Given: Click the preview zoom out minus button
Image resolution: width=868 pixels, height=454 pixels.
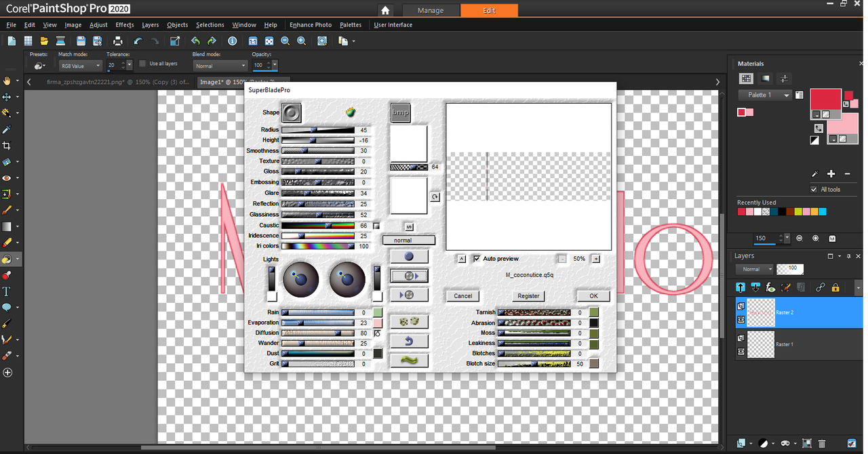Looking at the screenshot, I should (562, 259).
